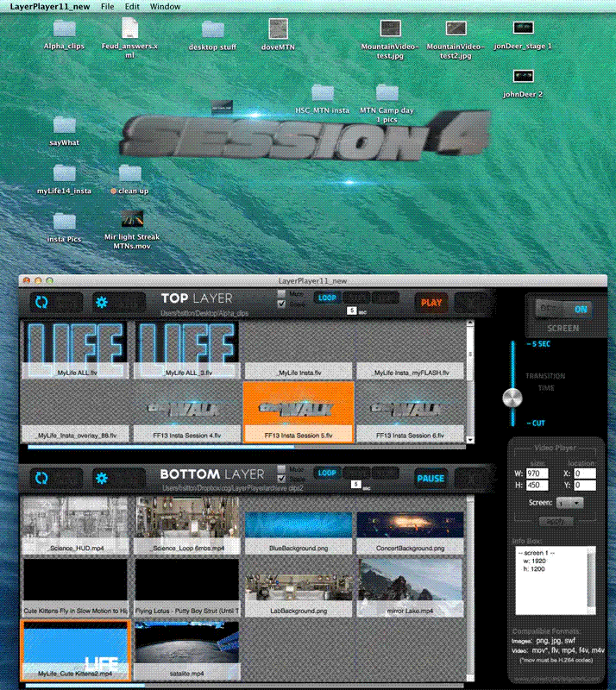The height and width of the screenshot is (690, 616).
Task: Select the _Science_HUD.mp4 clip
Action: 75,525
